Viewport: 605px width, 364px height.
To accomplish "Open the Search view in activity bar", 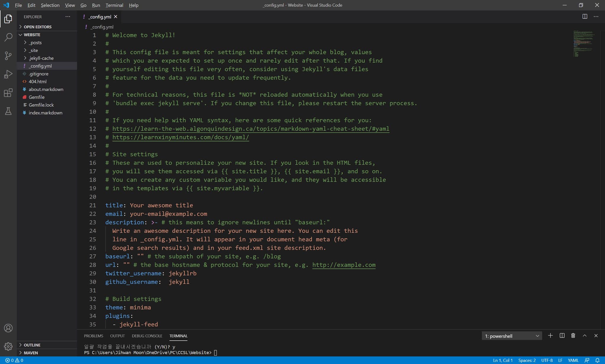I will pyautogui.click(x=8, y=37).
